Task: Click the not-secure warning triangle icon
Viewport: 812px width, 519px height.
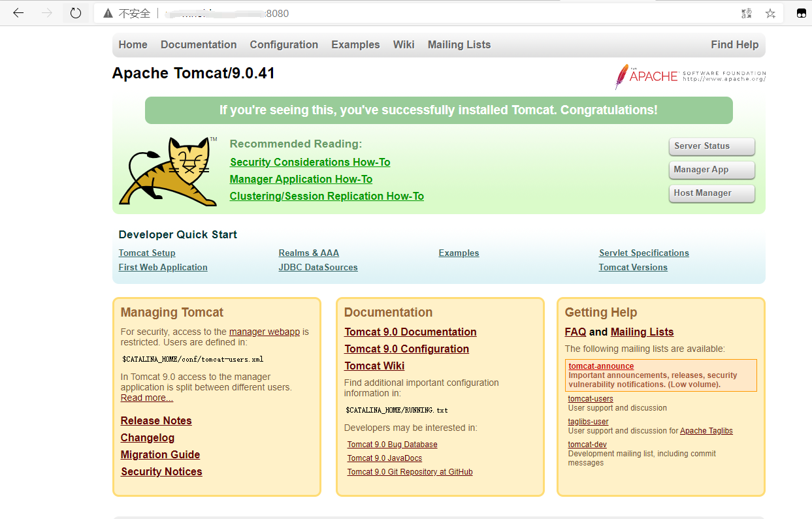Action: point(108,13)
